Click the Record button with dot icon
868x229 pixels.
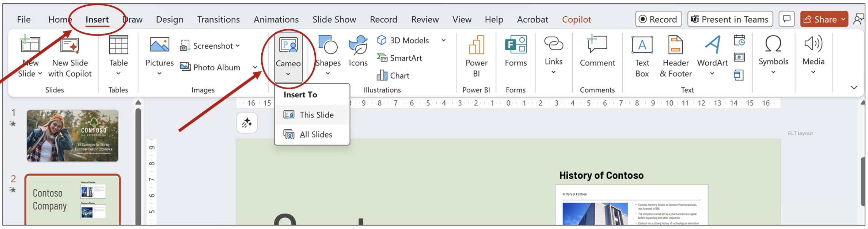[659, 19]
